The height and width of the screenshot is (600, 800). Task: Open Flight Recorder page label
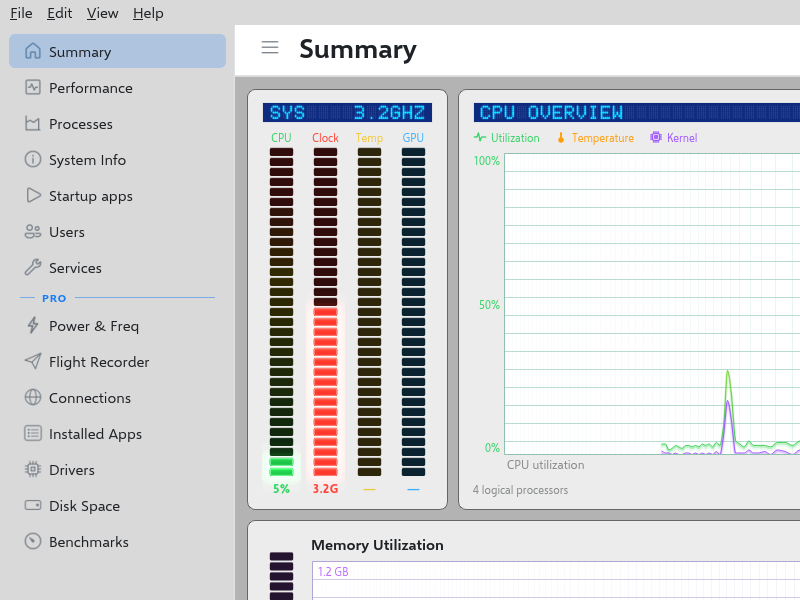(99, 362)
